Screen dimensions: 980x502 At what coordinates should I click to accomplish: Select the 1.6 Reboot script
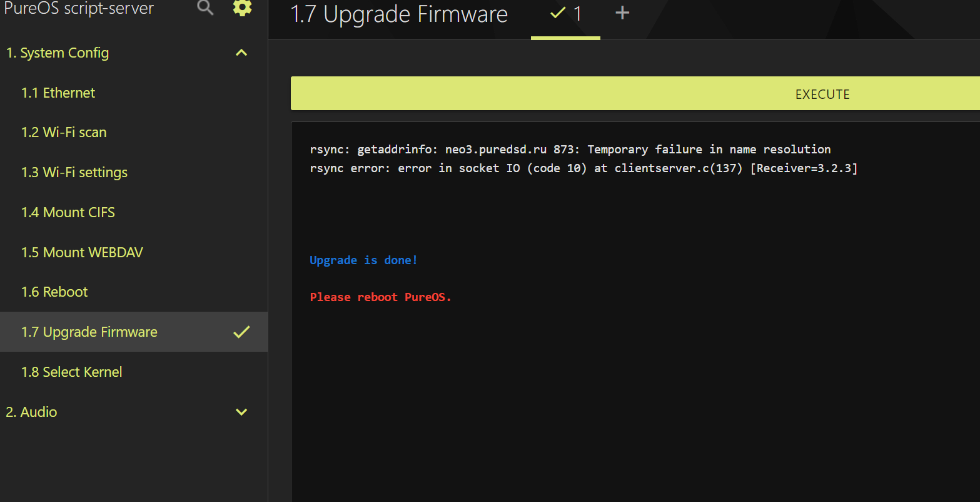(54, 292)
